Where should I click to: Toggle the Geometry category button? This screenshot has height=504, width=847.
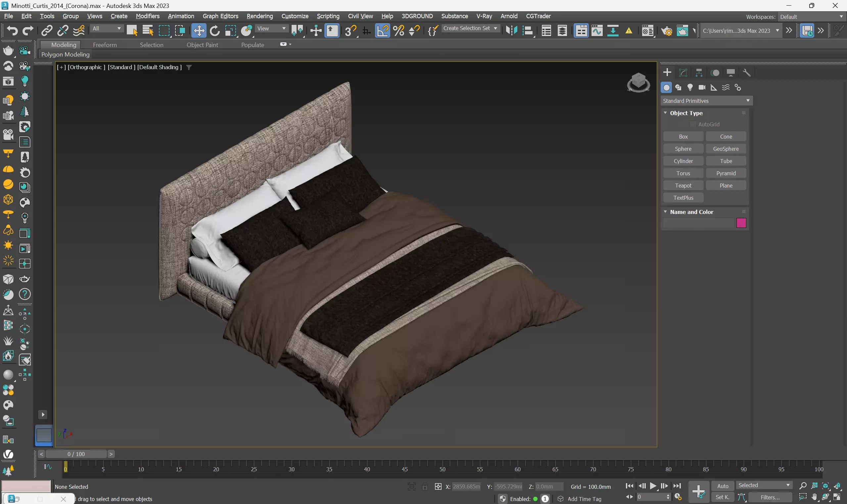[x=666, y=87]
